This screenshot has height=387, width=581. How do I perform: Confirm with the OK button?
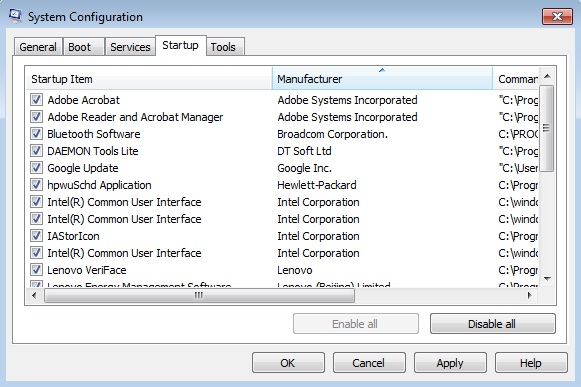coord(288,363)
